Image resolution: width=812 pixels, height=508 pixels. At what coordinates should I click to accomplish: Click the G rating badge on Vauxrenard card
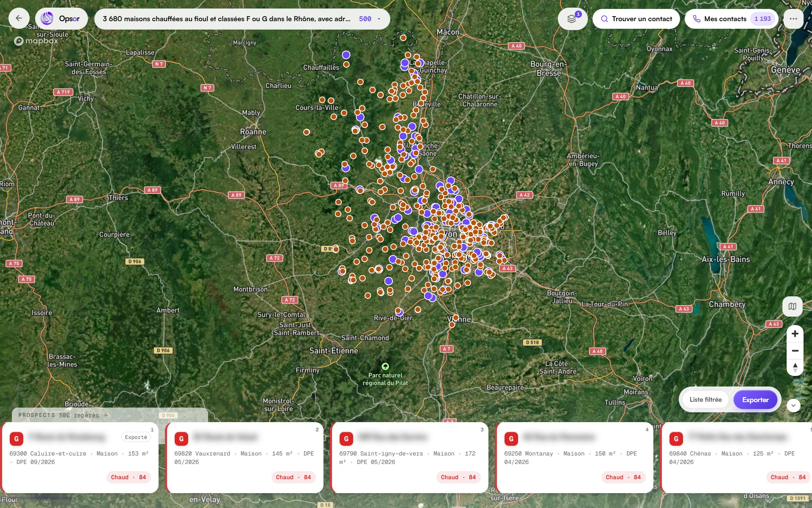point(181,439)
